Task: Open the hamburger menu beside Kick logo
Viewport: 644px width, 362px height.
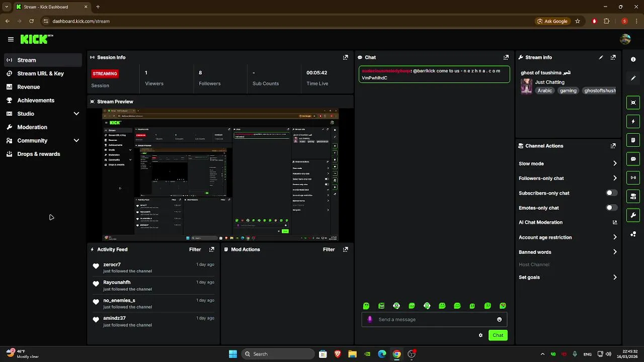Action: pyautogui.click(x=11, y=39)
